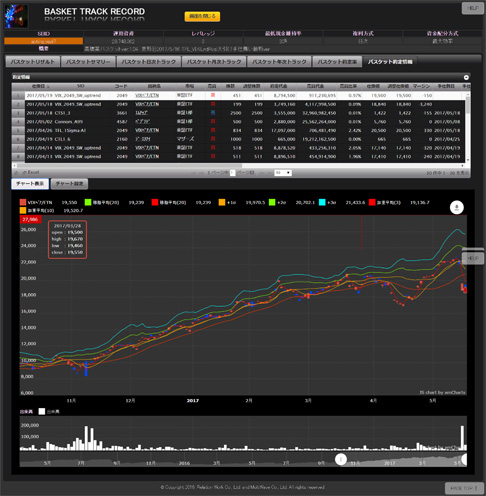Open stock name link in CTL1_6 row
Screen dimensions: 486x496
tap(143, 139)
